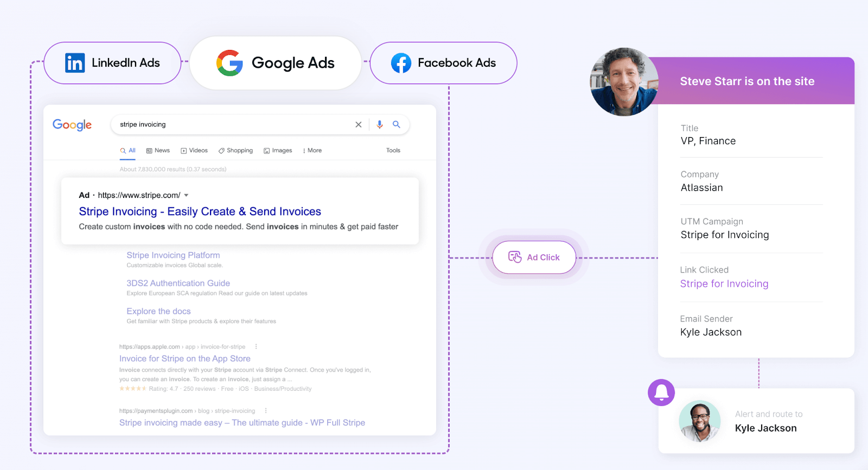Switch to the Videos tab
Image resolution: width=868 pixels, height=470 pixels.
194,151
